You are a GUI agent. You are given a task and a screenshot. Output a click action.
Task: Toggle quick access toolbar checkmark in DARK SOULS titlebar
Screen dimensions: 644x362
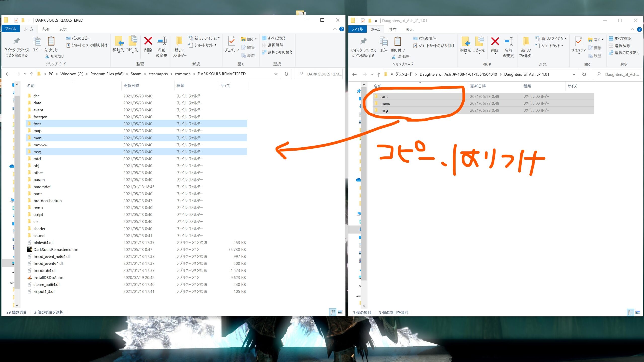tap(16, 20)
